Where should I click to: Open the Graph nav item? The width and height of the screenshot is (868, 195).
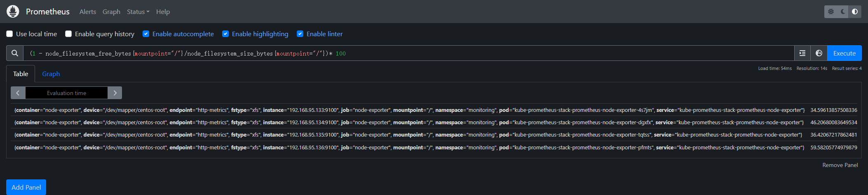click(x=111, y=12)
